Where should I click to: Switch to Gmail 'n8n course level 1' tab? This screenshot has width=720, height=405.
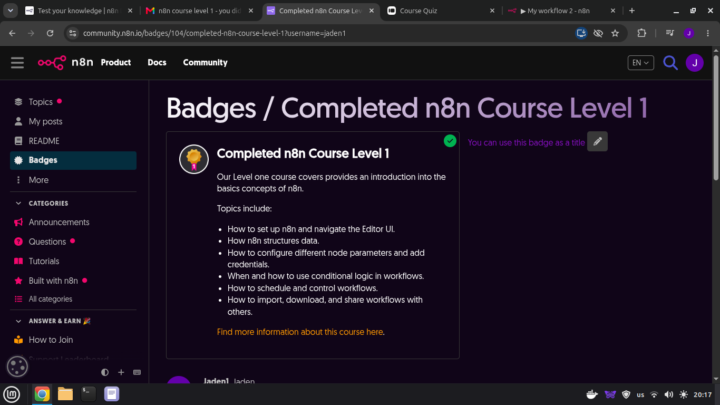pyautogui.click(x=199, y=11)
